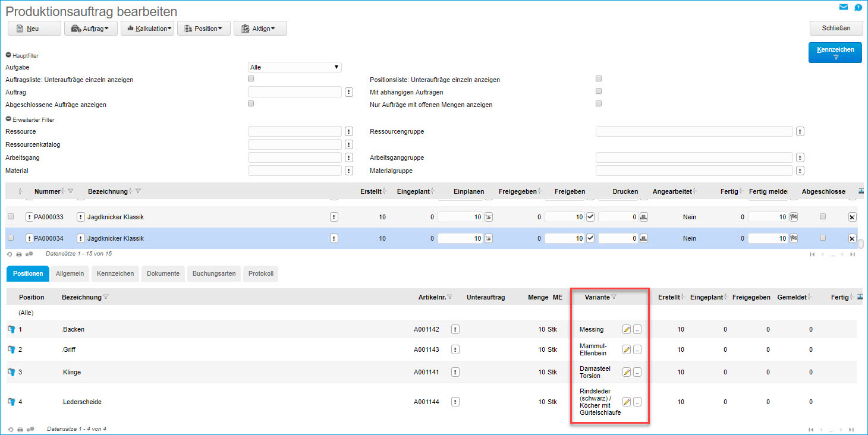Click the blue Kennzeichen button
The width and height of the screenshot is (868, 435).
(835, 52)
